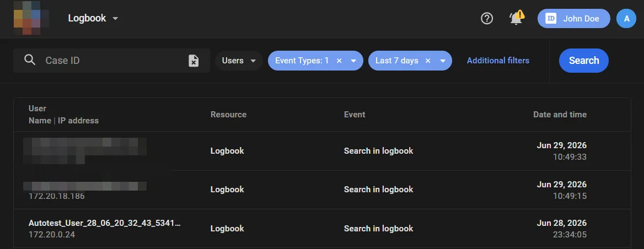The width and height of the screenshot is (644, 249).
Task: Click IP address 172.20.0.24
Action: (x=52, y=235)
